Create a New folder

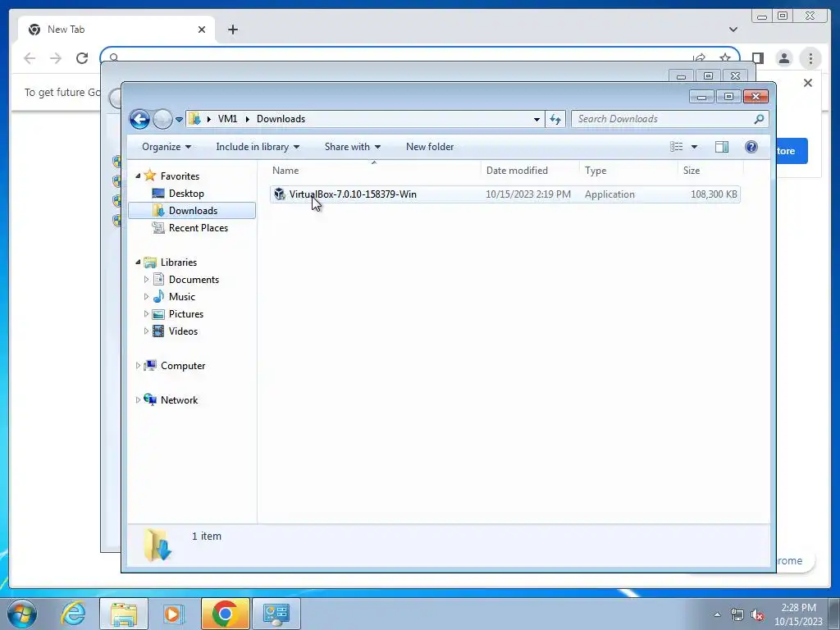[x=430, y=147]
